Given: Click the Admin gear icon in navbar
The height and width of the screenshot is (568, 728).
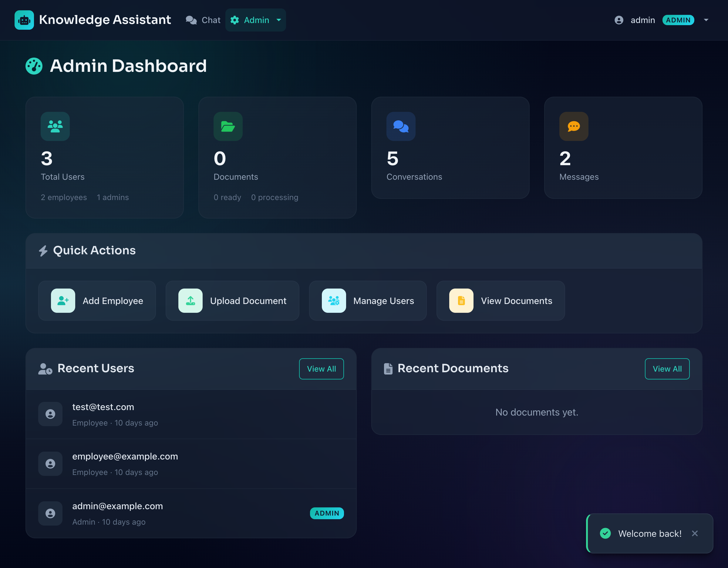Looking at the screenshot, I should point(235,20).
